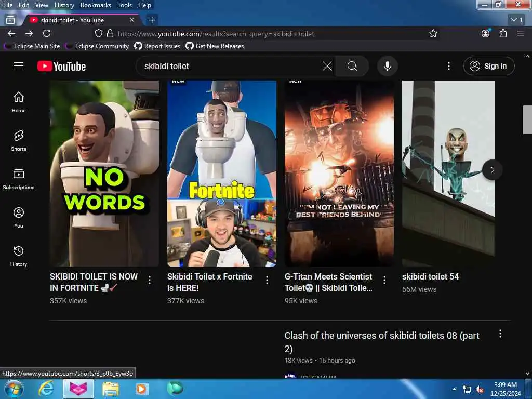Open the Edit menu
This screenshot has width=532, height=399.
(23, 5)
